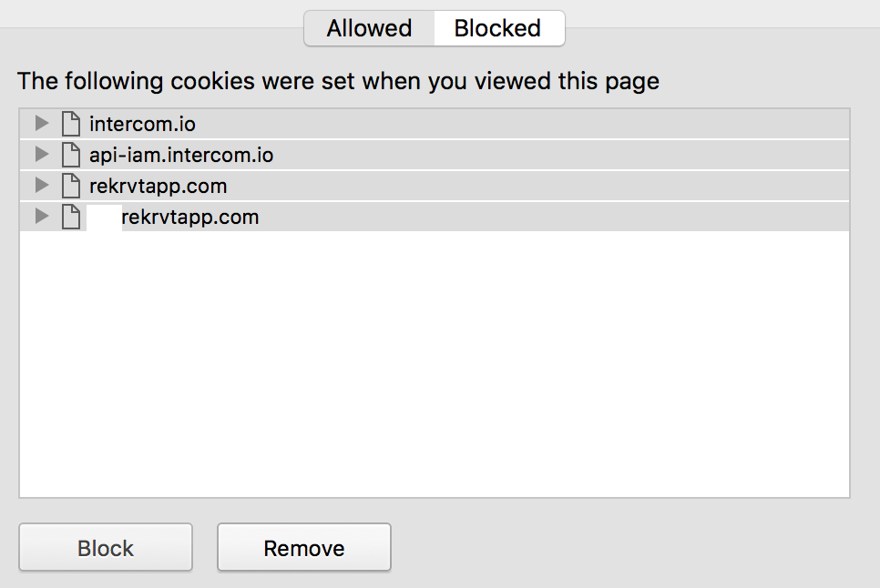Select the redacted-prefix rekrvtapp.com domain label

190,218
